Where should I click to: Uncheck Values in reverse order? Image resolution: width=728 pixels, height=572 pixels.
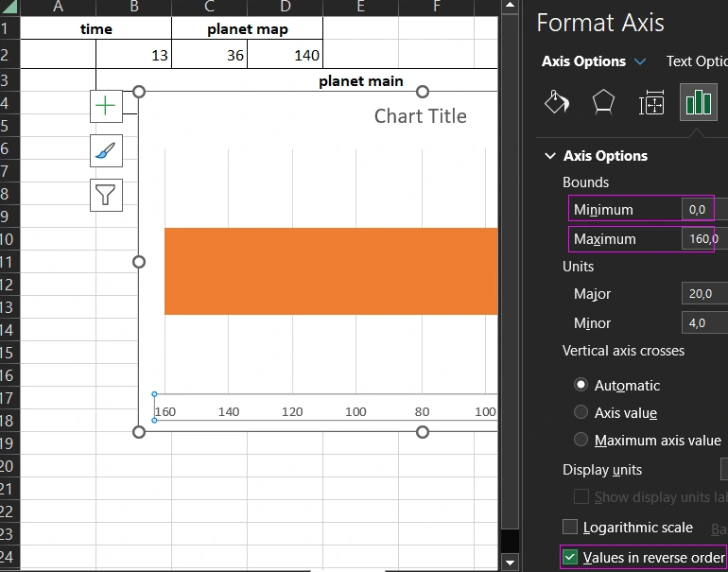(x=570, y=558)
